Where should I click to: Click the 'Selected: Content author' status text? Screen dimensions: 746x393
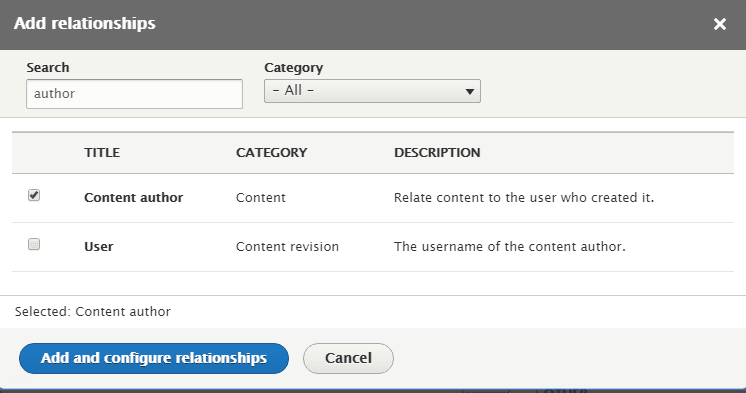point(93,312)
